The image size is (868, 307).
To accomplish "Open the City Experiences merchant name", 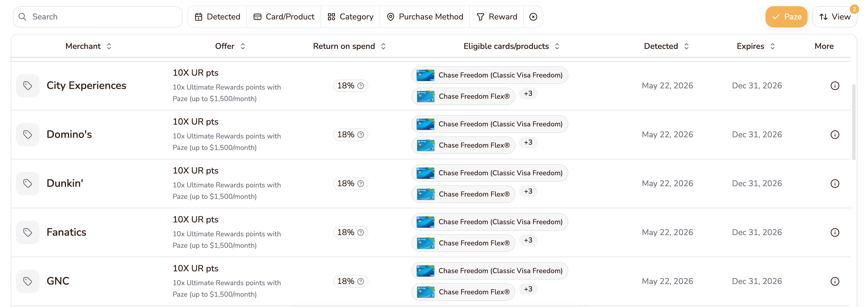I will coord(86,86).
